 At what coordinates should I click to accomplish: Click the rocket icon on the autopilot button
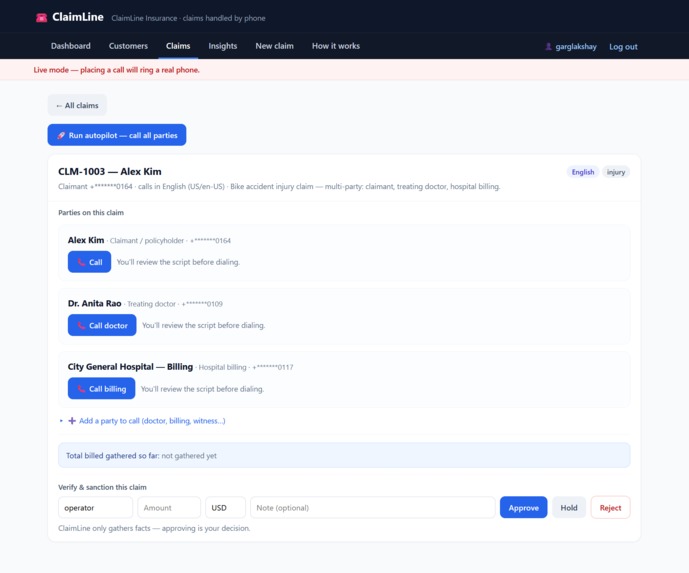click(x=61, y=135)
